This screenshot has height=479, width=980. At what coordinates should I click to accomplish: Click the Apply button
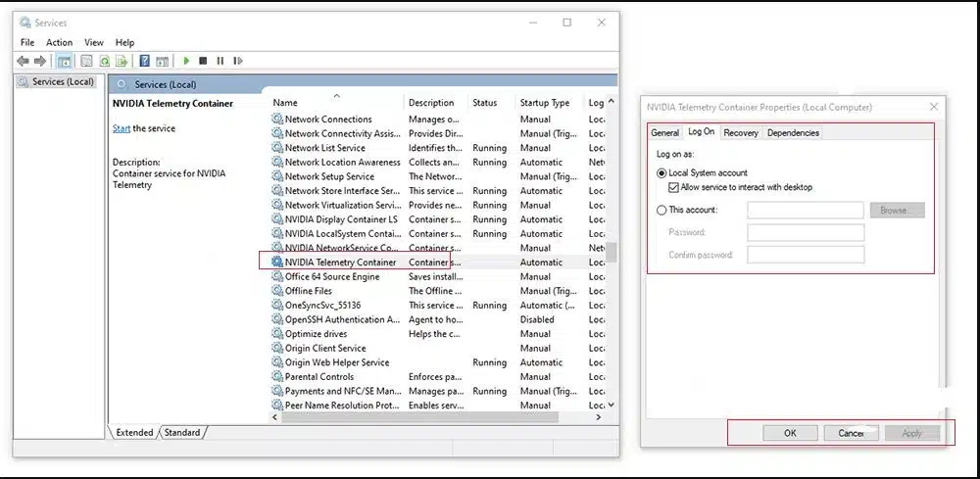pos(911,433)
